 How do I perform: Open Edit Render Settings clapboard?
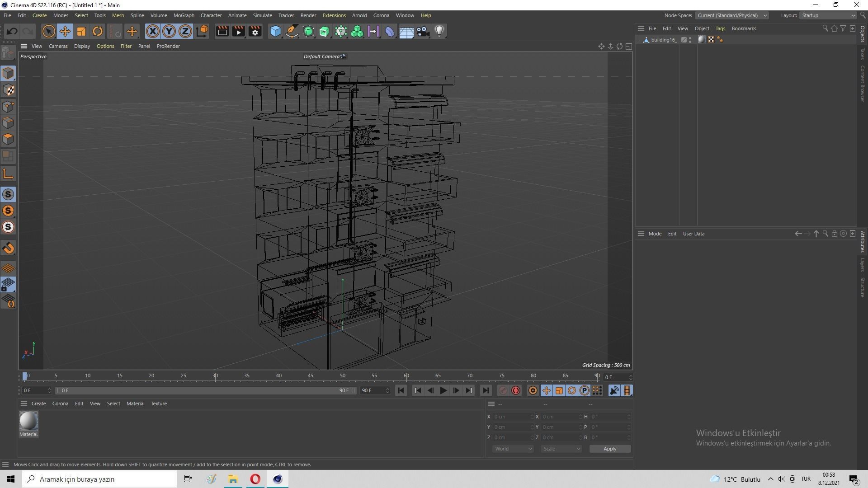coord(255,31)
